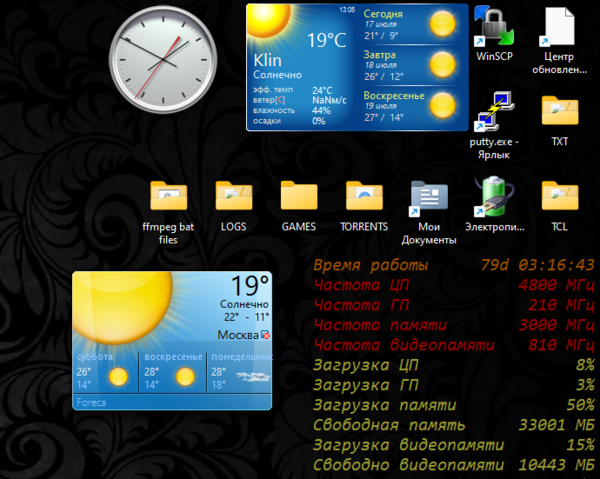Viewport: 600px width, 479px height.
Task: Click the Загрузка памяти 50% line
Action: click(x=454, y=405)
